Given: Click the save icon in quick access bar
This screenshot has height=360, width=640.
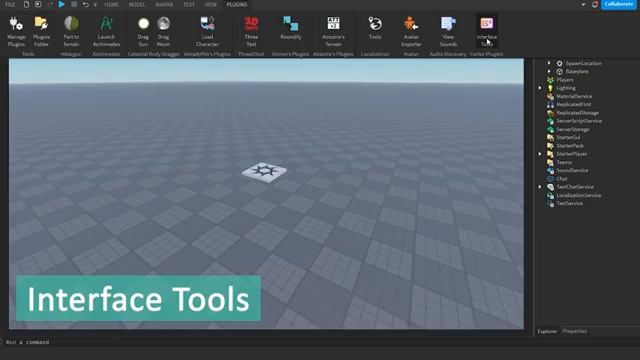Looking at the screenshot, I should tap(38, 4).
